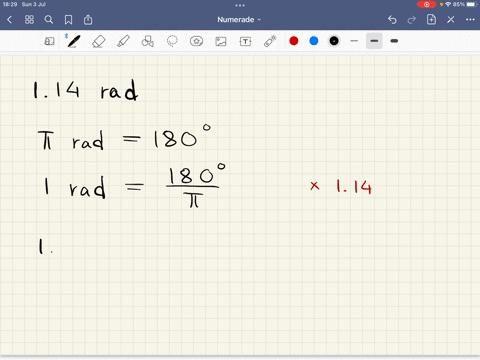Viewport: 480px width, 360px height.
Task: Choose the black pen color
Action: [x=334, y=41]
